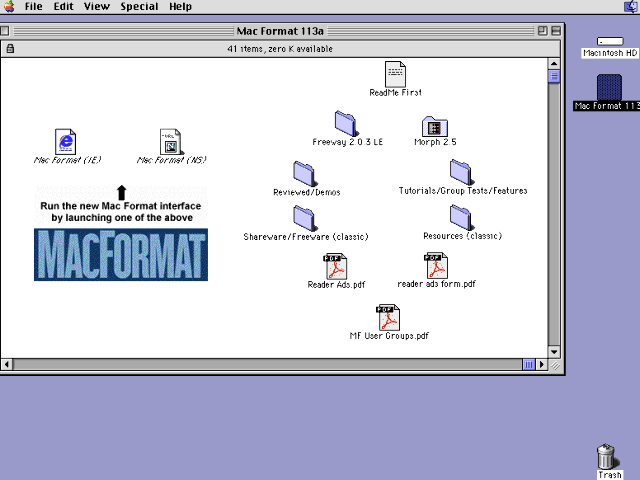Image resolution: width=640 pixels, height=480 pixels.
Task: Select the Shareware/Freeware (classic) folder
Action: point(304,218)
